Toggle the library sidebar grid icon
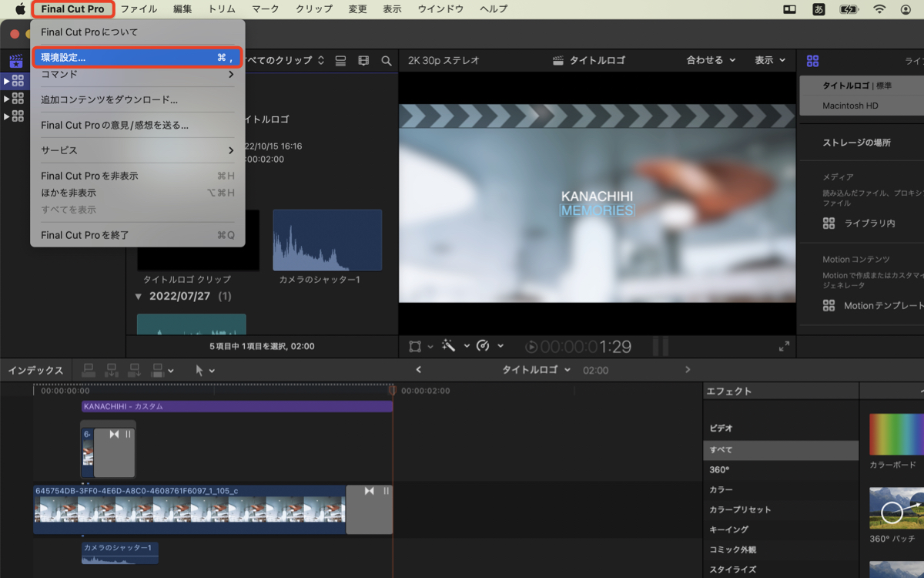Screen dimensions: 924x578 pos(814,60)
